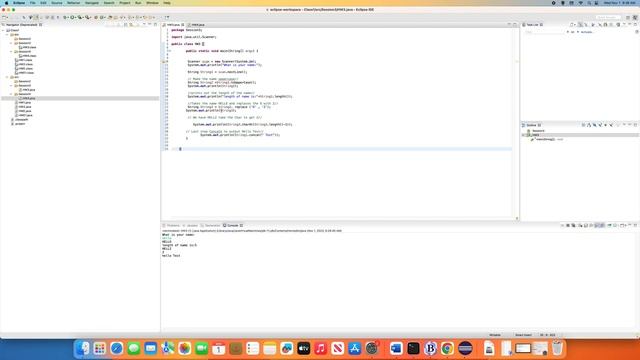Toggle Show Console When Standard Out Changes
The width and height of the screenshot is (640, 360).
point(597,225)
